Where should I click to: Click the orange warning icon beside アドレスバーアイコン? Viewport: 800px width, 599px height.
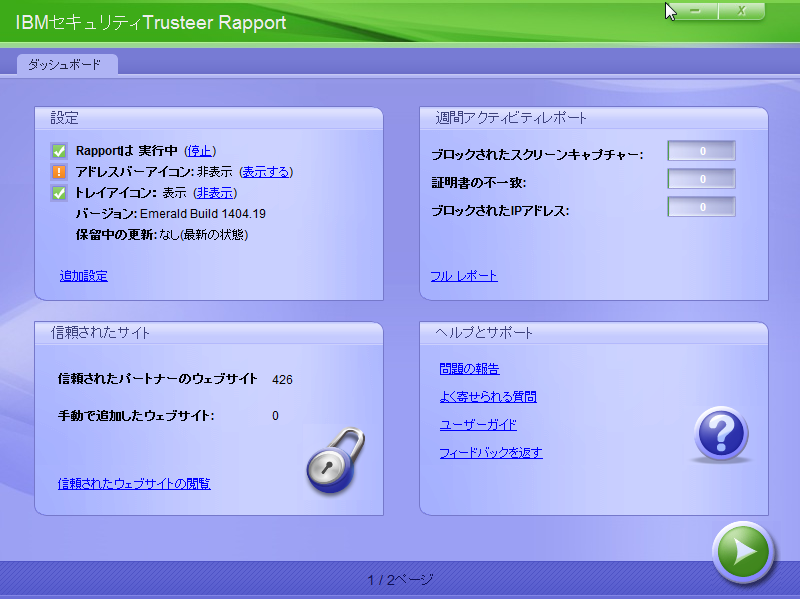click(x=59, y=172)
